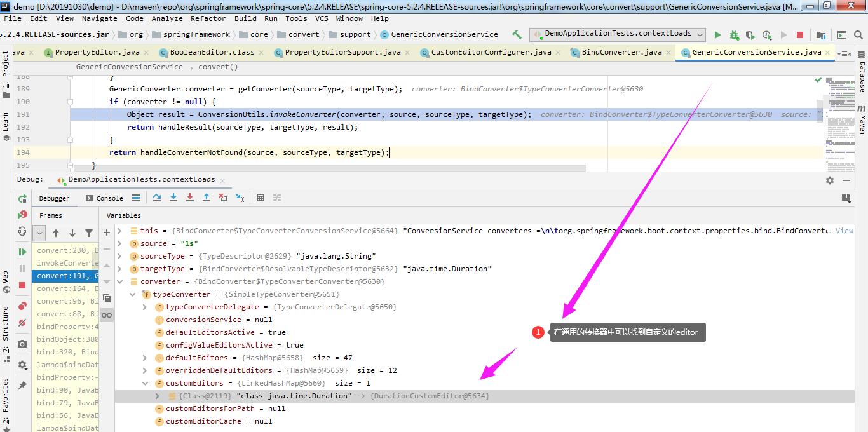This screenshot has height=432, width=868.
Task: Click Get Thread Dump camera icon
Action: [22, 344]
